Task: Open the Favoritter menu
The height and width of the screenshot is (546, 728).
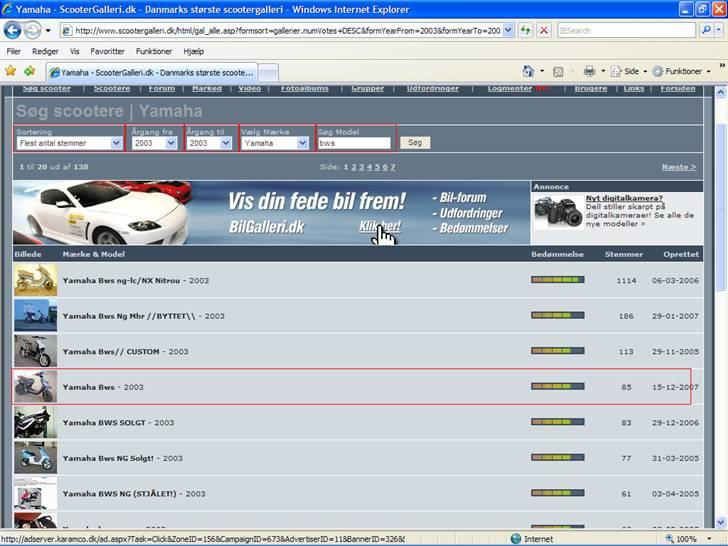Action: (x=108, y=51)
